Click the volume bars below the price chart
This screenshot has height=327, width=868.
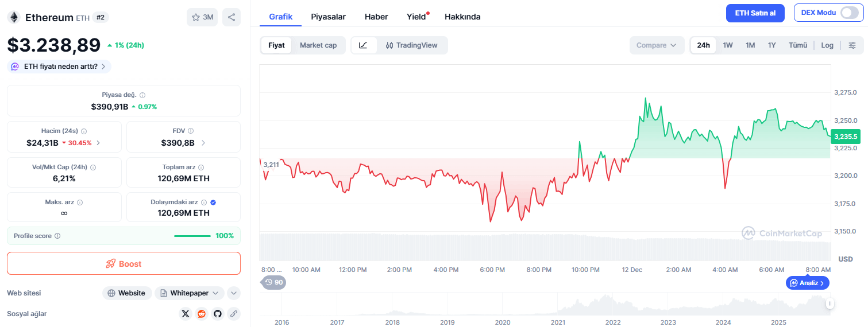point(545,247)
